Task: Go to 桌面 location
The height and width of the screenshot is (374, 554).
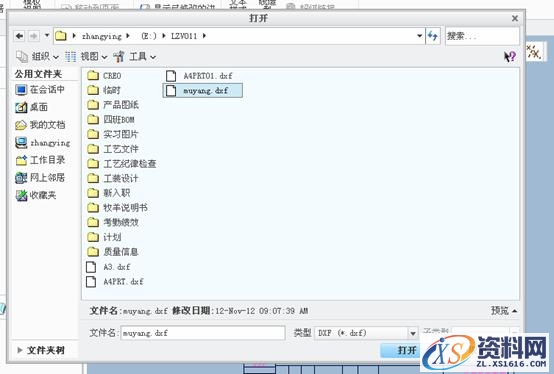Action: [x=31, y=107]
